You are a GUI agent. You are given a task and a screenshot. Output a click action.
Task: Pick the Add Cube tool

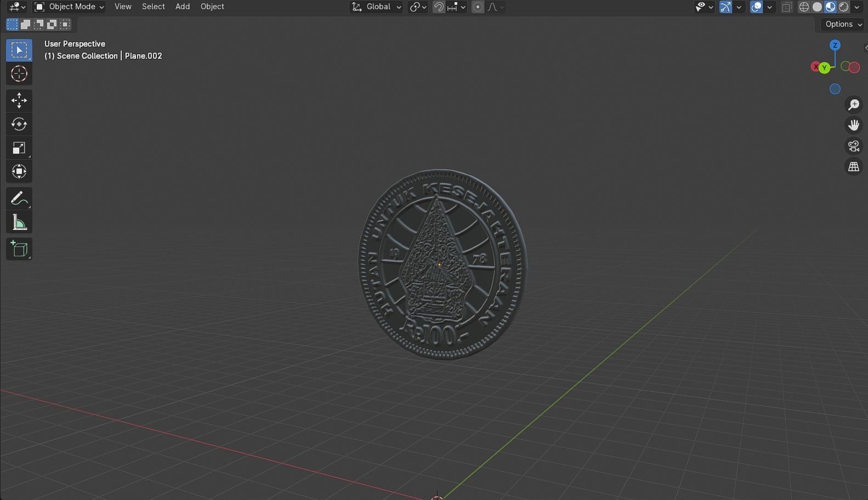[x=19, y=249]
